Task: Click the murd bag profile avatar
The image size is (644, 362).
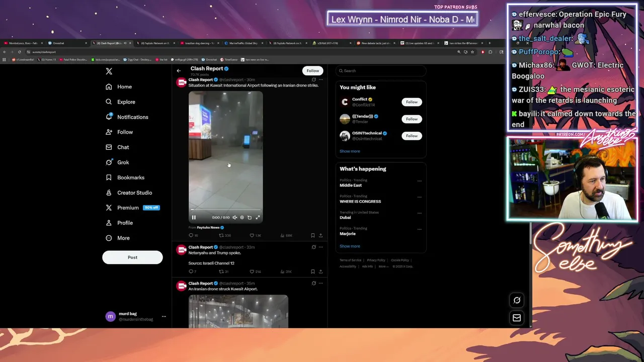Action: (110, 316)
